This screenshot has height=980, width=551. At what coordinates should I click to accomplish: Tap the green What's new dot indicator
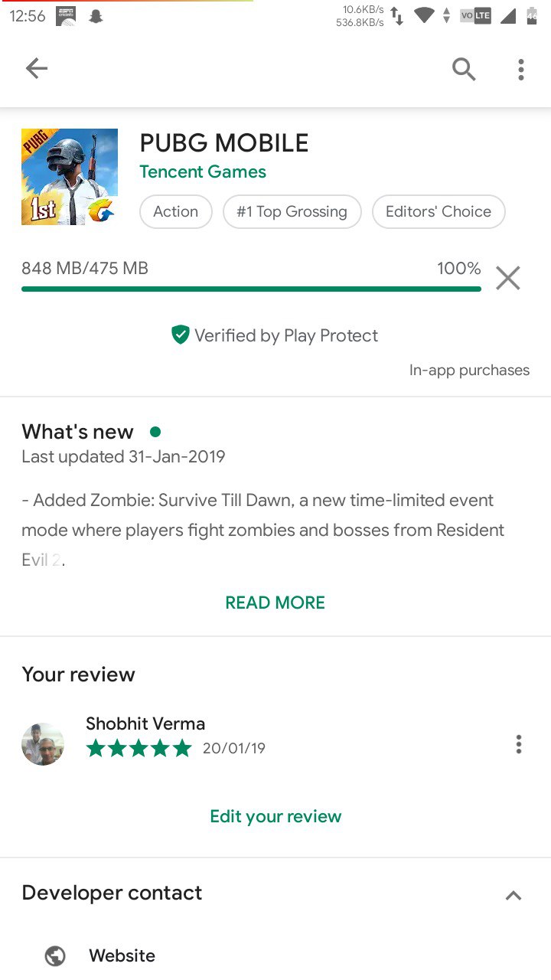[155, 432]
